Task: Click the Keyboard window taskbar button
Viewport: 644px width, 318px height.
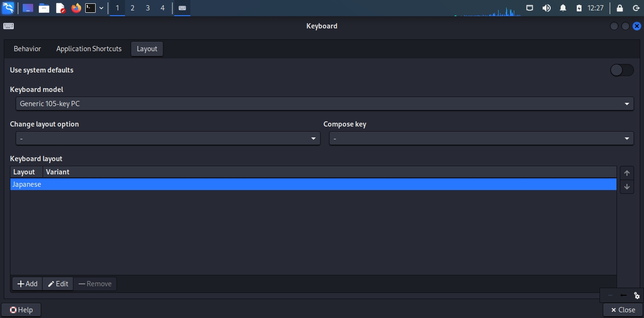Action: (182, 8)
